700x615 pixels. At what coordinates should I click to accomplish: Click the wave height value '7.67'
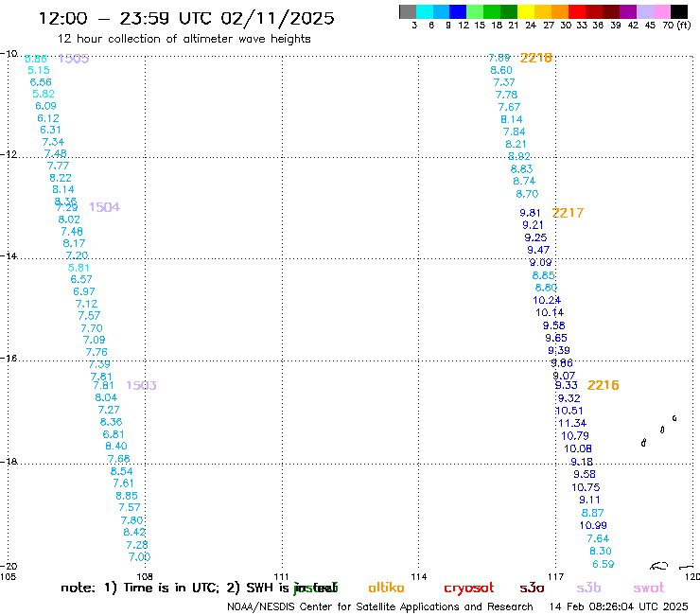(x=509, y=107)
